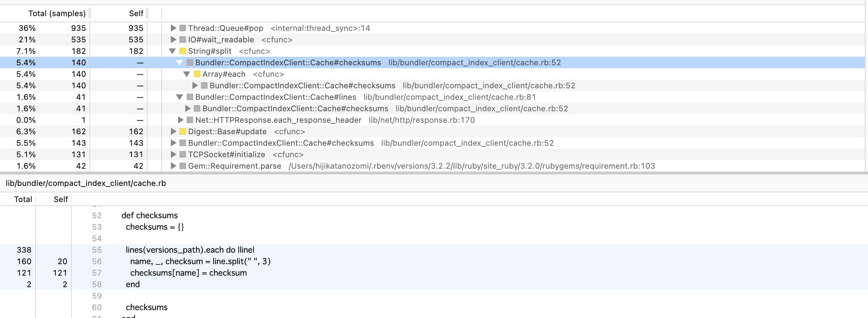Screen dimensions: 868x318
Task: Expand Cache#checksums under Cache#lines
Action: point(188,108)
